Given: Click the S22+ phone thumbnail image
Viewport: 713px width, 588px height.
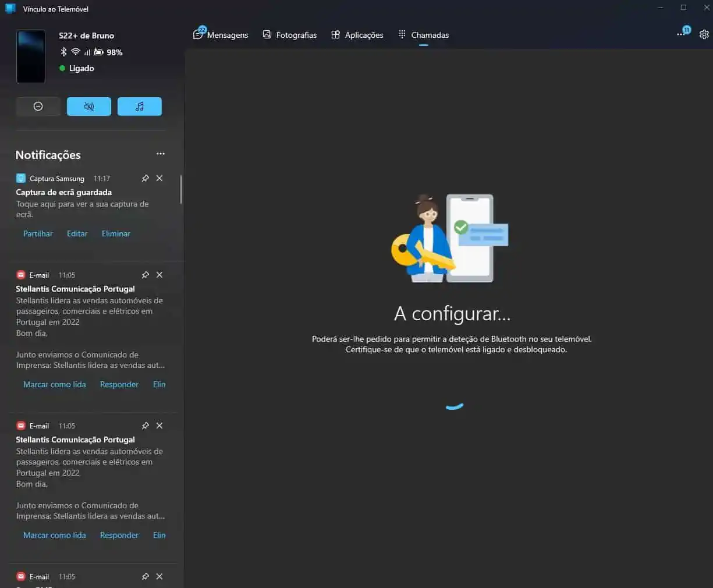Looking at the screenshot, I should tap(31, 56).
